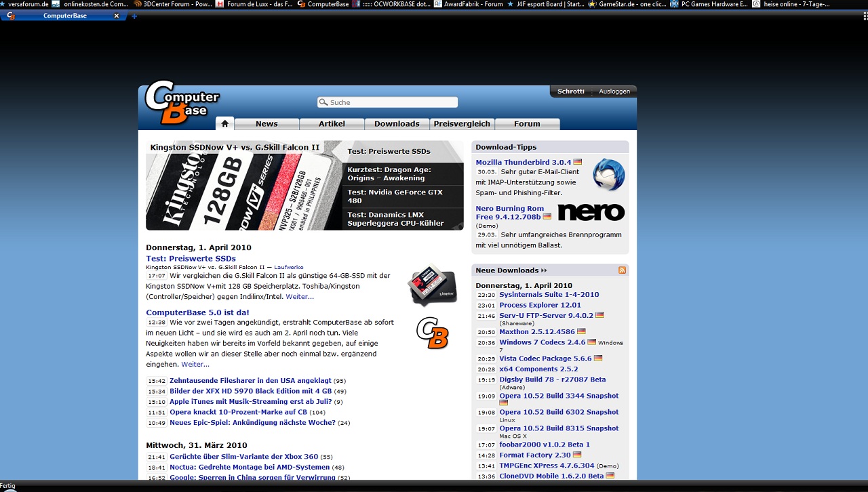
Task: Expand the Neue Downloads heading link
Action: tap(511, 270)
